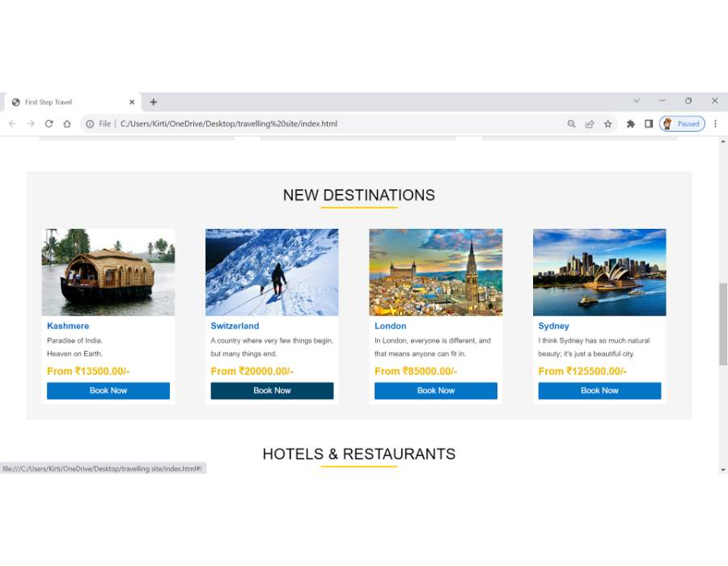Open a new tab with plus button
Image resolution: width=728 pixels, height=566 pixels.
(x=154, y=102)
